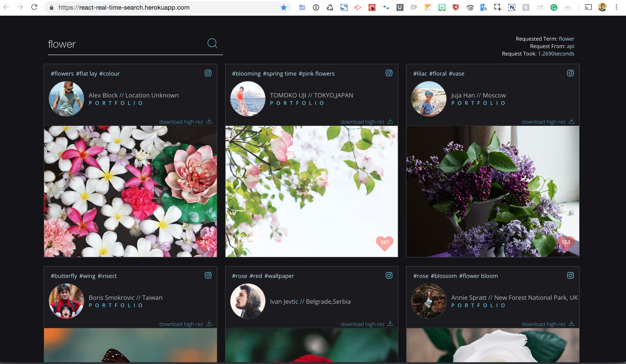Open Alex Block's PORTFOLIO link

pyautogui.click(x=116, y=103)
